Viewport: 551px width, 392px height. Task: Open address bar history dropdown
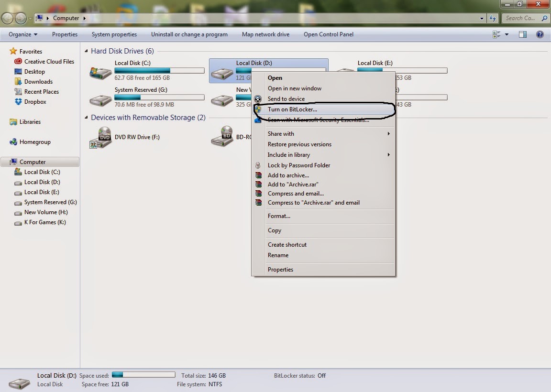pos(482,18)
